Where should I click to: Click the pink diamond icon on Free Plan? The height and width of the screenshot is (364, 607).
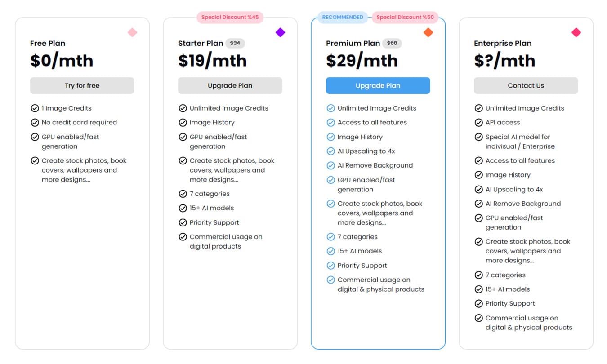(x=132, y=32)
